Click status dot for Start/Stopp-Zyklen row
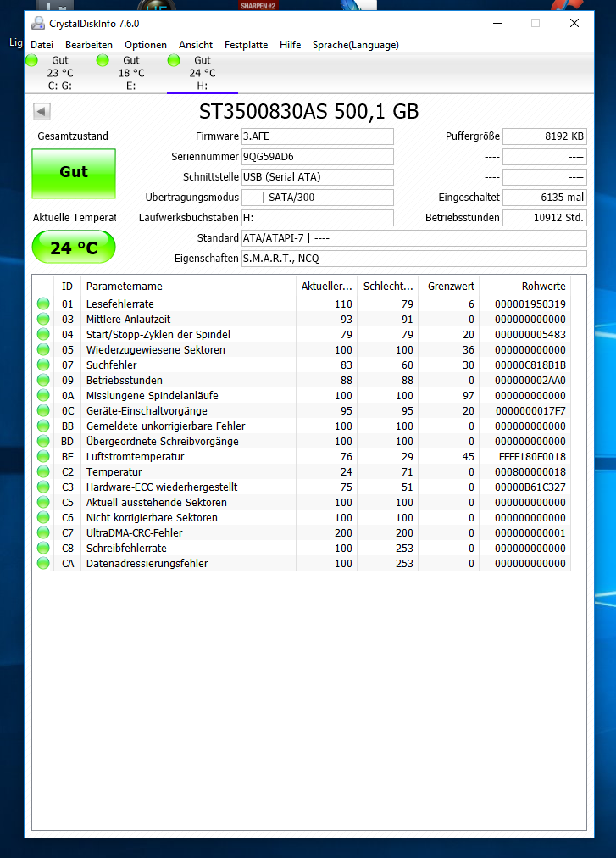The image size is (616, 858). (x=43, y=334)
